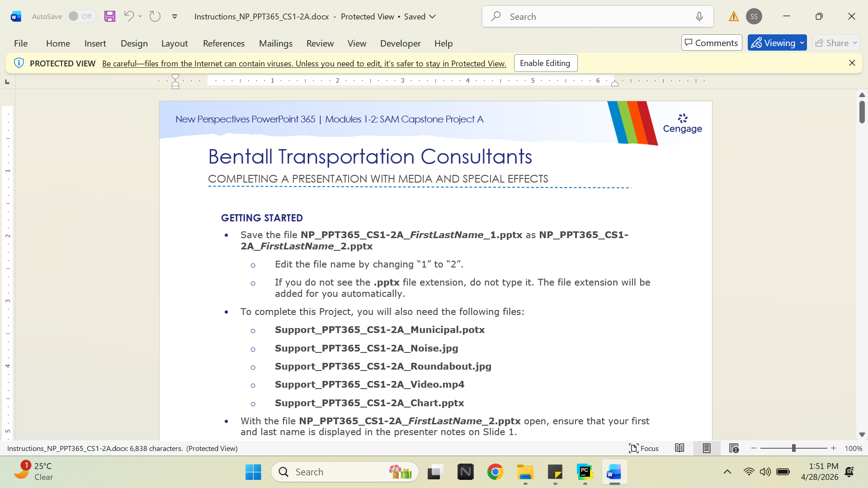Click the Cengage logo in document header
868x488 pixels.
683,124
